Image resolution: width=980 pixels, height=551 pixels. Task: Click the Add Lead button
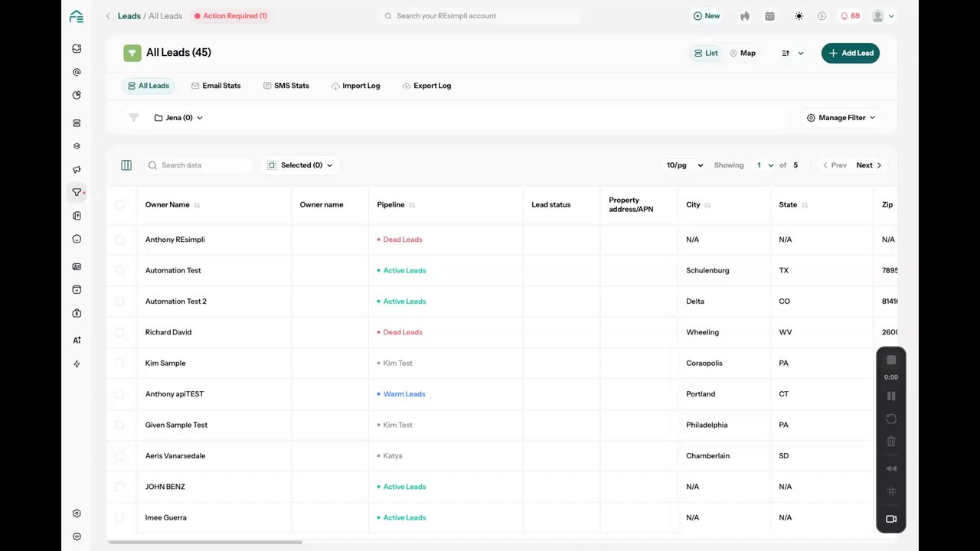tap(851, 53)
